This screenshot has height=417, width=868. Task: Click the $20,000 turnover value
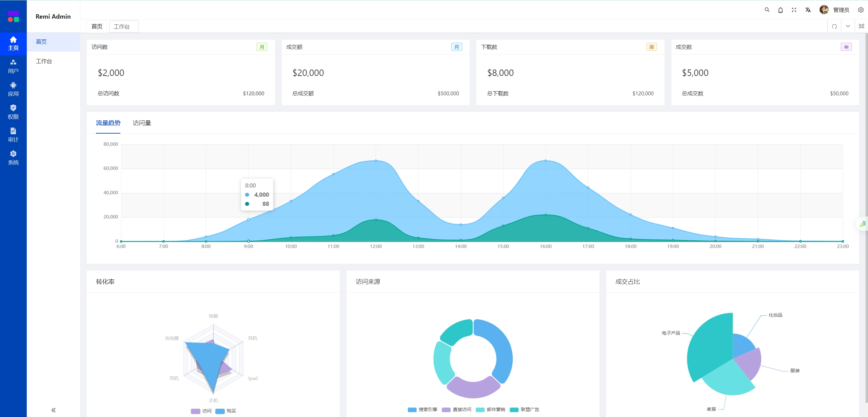click(308, 73)
